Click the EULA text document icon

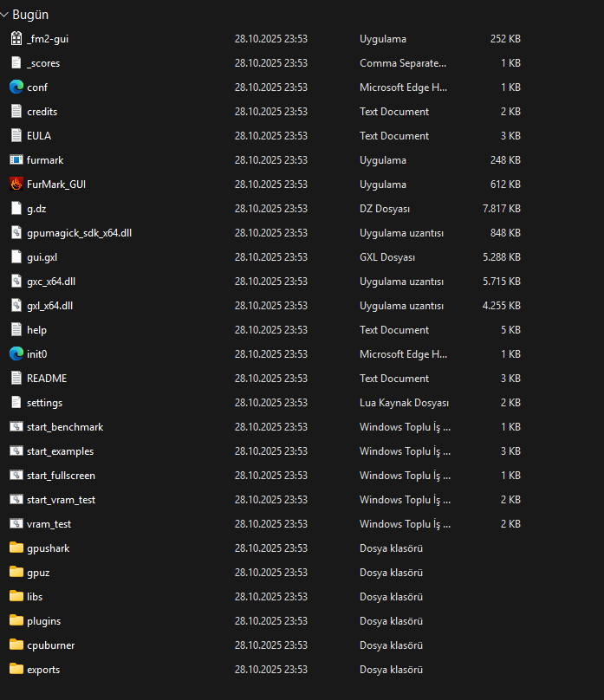[16, 136]
